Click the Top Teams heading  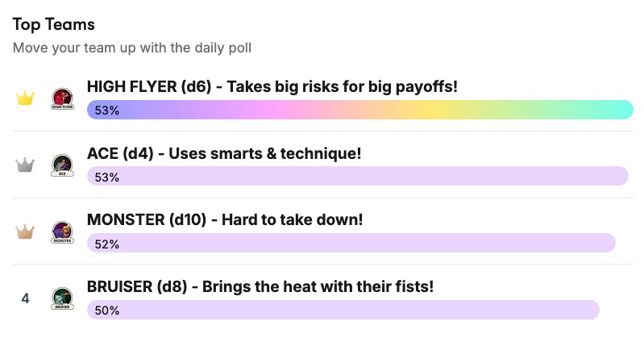(54, 25)
